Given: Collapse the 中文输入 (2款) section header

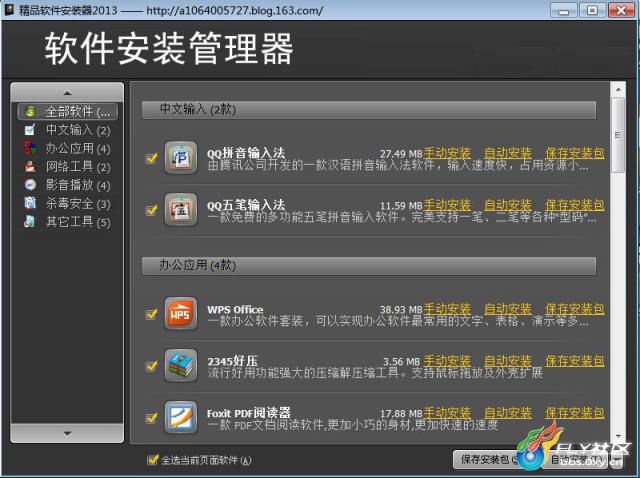Looking at the screenshot, I should (369, 110).
